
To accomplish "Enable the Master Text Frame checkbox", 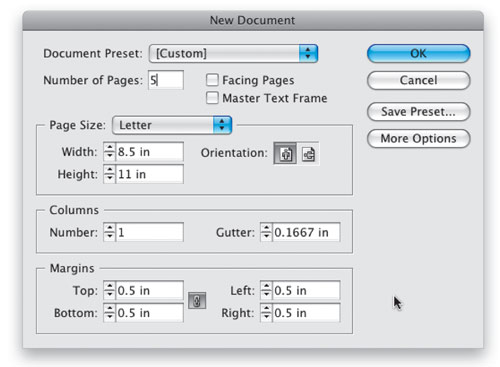I will point(212,98).
